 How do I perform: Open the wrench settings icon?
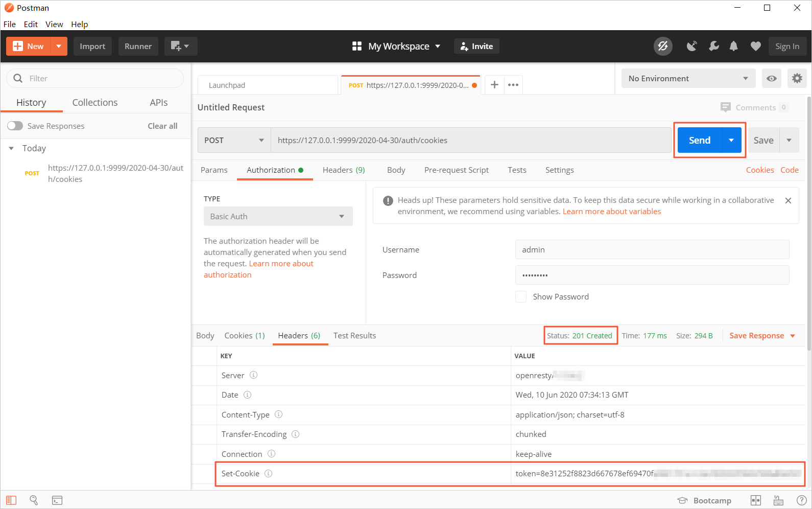click(713, 46)
